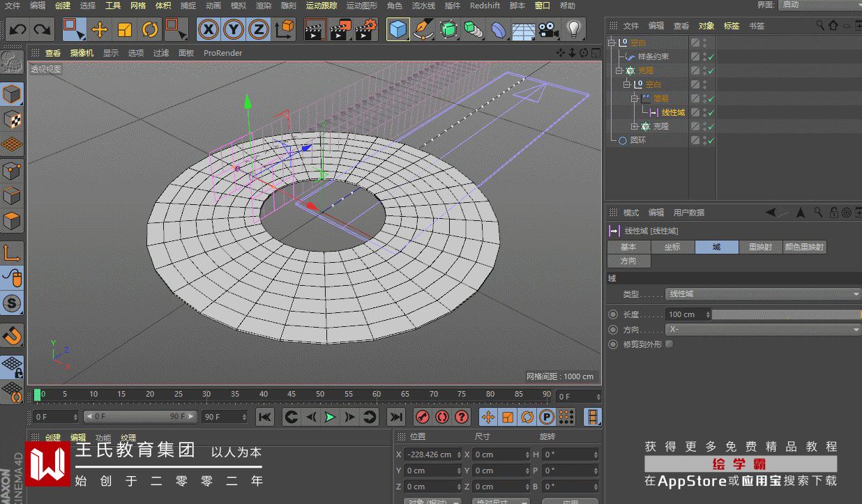Click the Cube primitive icon
This screenshot has width=862, height=504.
398,29
